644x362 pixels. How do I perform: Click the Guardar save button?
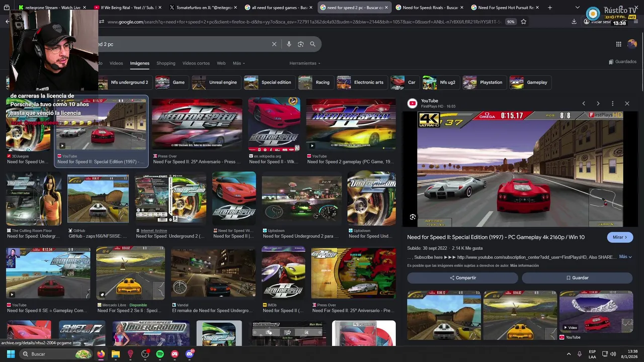tap(577, 278)
